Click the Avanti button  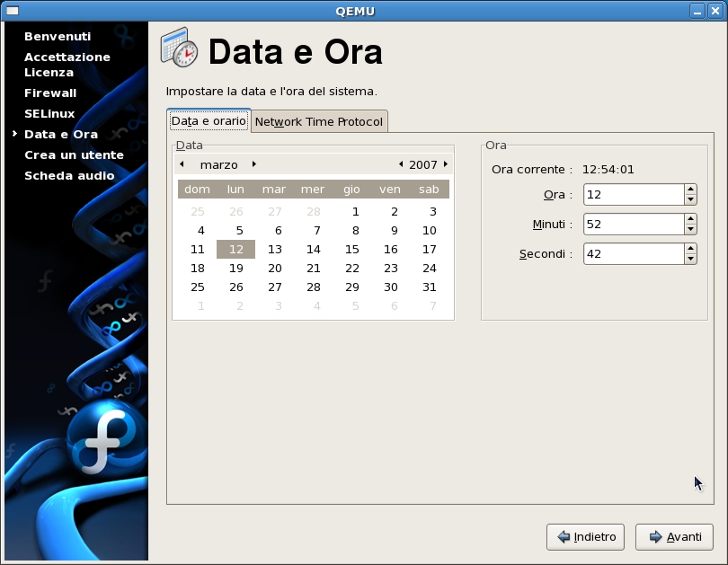(x=674, y=537)
